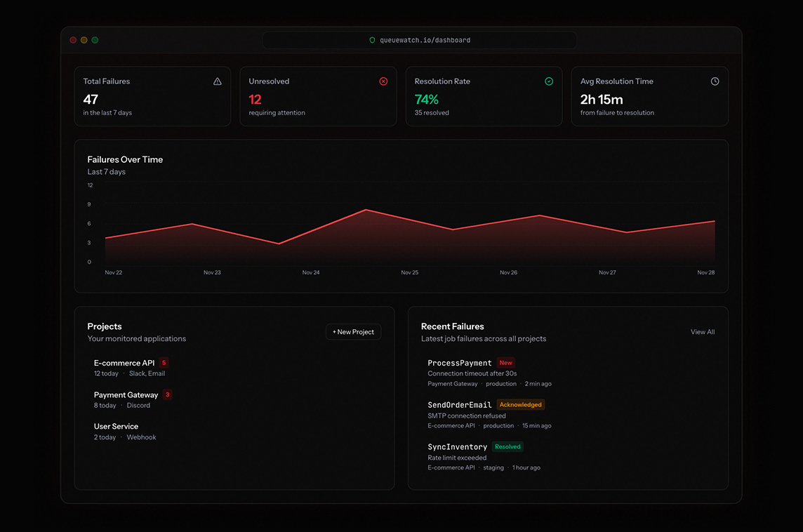Click the shield icon in the address bar
Image resolution: width=803 pixels, height=532 pixels.
373,40
